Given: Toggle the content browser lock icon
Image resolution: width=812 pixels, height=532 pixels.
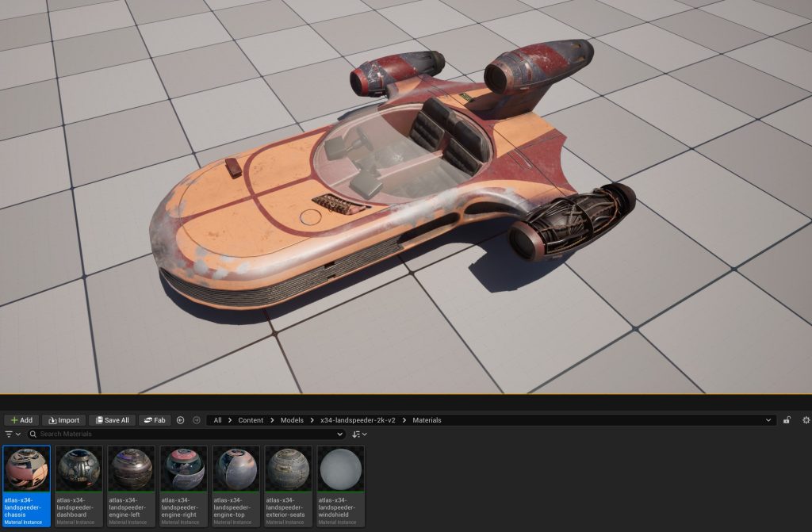Looking at the screenshot, I should coord(787,420).
